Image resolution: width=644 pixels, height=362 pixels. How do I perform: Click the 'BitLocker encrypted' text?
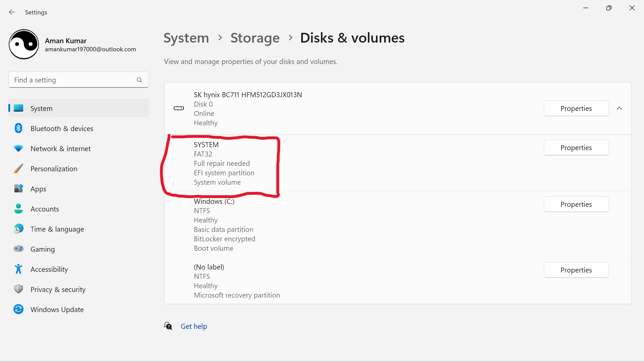point(224,239)
